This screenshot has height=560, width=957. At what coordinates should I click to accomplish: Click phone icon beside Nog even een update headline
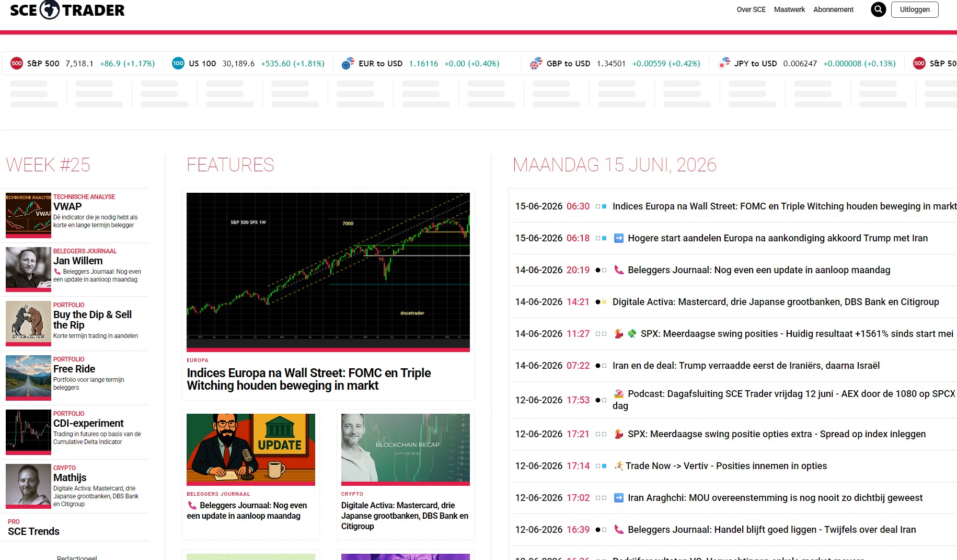point(618,270)
